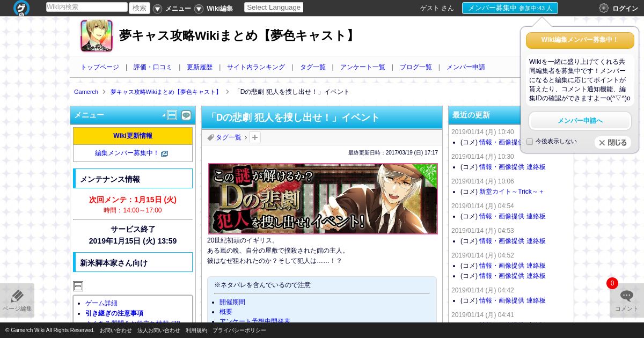Open the ブログ一覧 nav item
The image size is (644, 338).
pyautogui.click(x=416, y=67)
